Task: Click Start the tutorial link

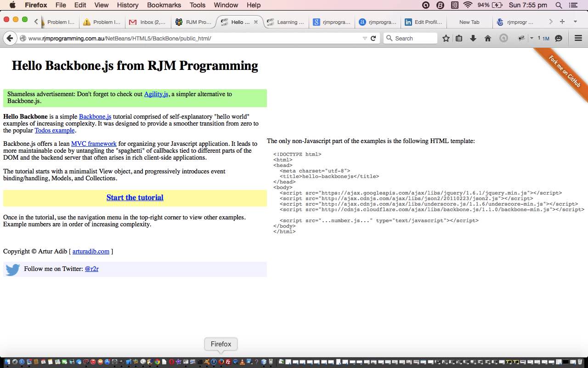Action: point(135,197)
